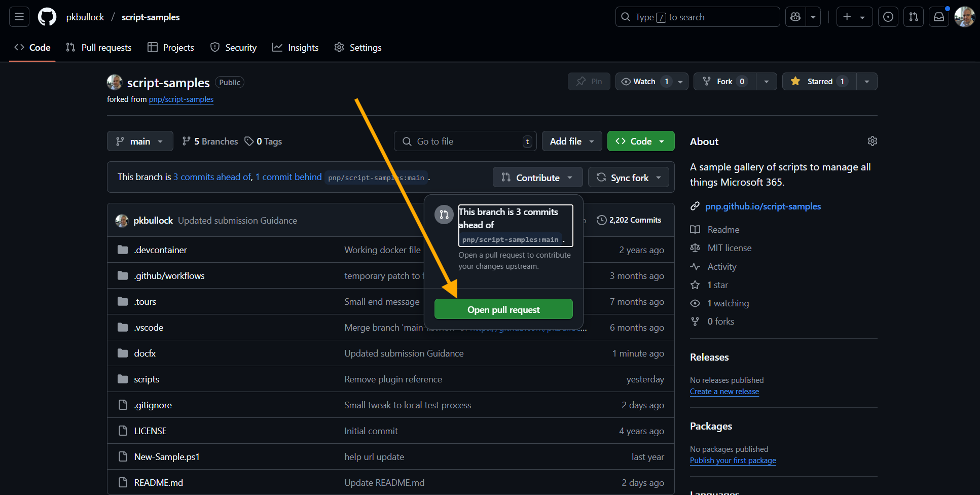View the 5 Branches list
This screenshot has height=495, width=980.
[210, 142]
